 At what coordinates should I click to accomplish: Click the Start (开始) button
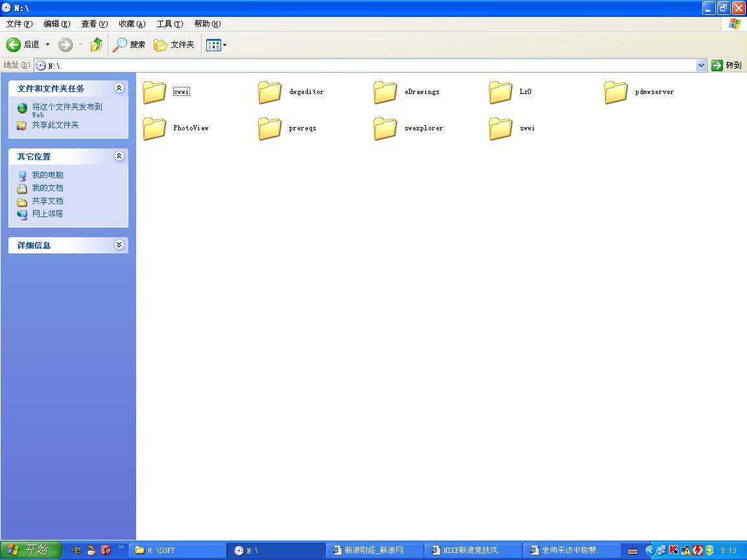[x=31, y=550]
